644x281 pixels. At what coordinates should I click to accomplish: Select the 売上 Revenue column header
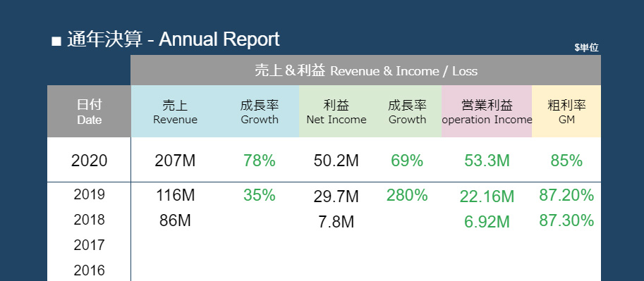[176, 111]
